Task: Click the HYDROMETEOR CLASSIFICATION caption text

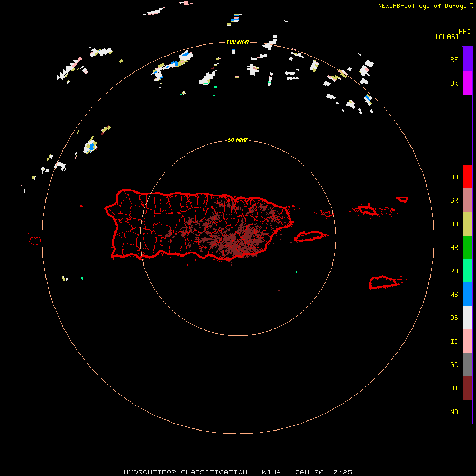Action: [186, 472]
